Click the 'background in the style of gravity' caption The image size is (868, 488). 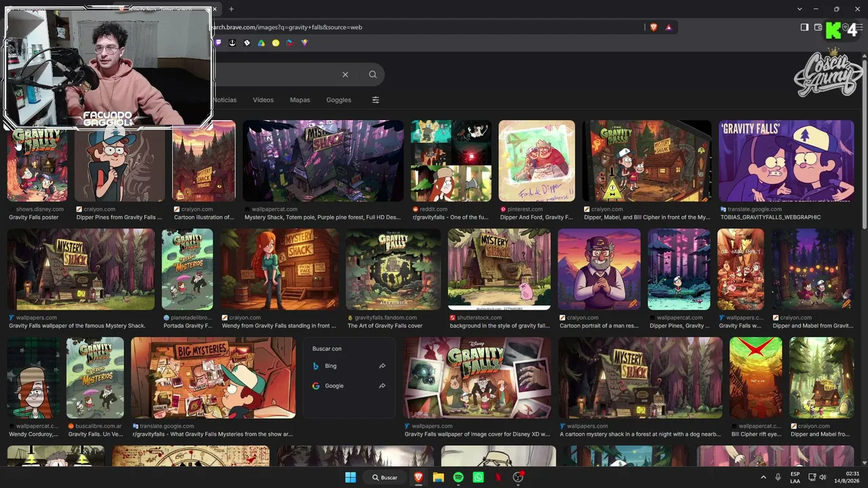coord(500,326)
